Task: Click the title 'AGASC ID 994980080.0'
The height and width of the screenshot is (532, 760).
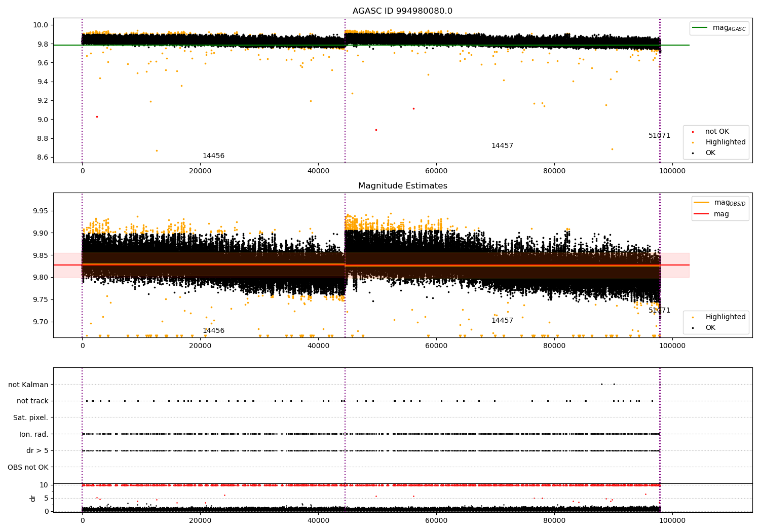Action: click(x=402, y=11)
